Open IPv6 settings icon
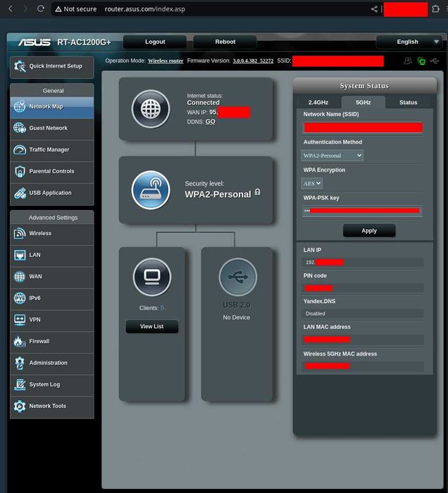 [20, 298]
